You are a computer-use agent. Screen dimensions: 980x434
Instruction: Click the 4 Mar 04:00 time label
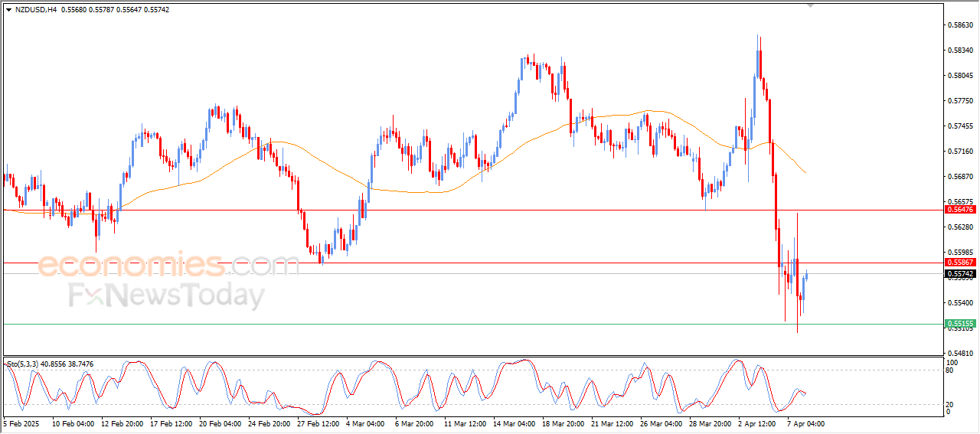click(365, 423)
